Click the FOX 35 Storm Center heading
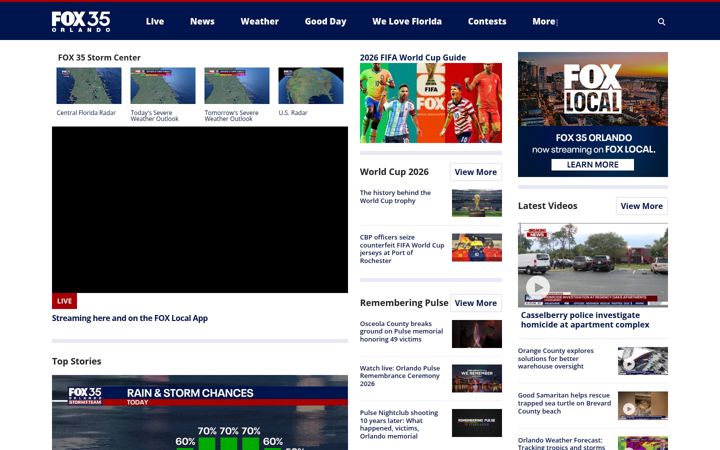The width and height of the screenshot is (720, 450). (x=99, y=57)
